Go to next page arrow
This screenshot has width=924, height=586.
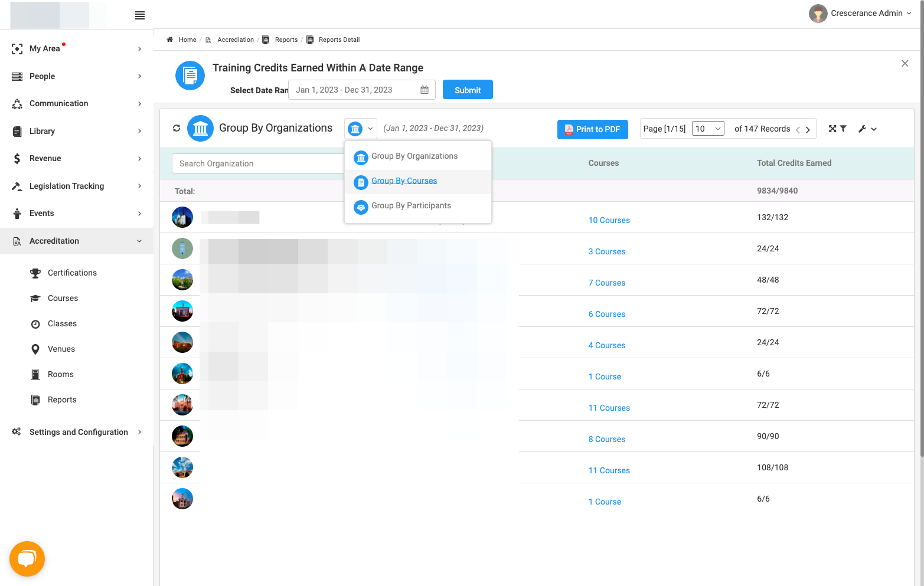pos(808,130)
